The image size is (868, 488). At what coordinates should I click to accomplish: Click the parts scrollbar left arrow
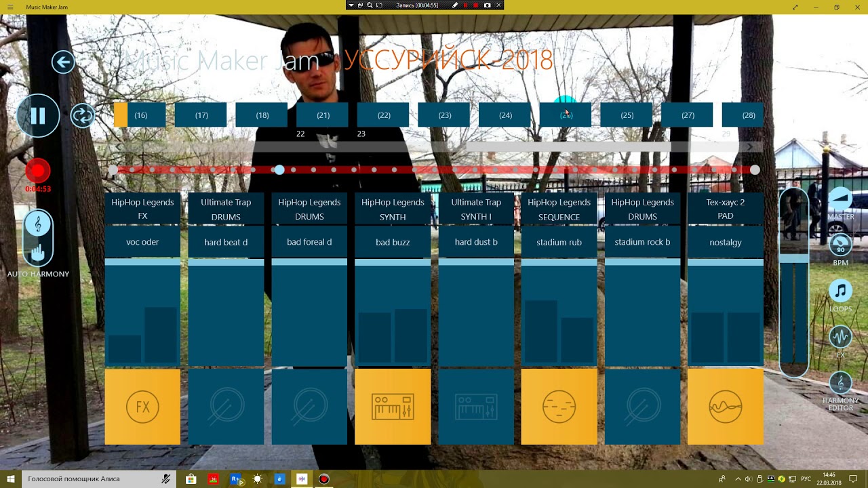coord(119,147)
